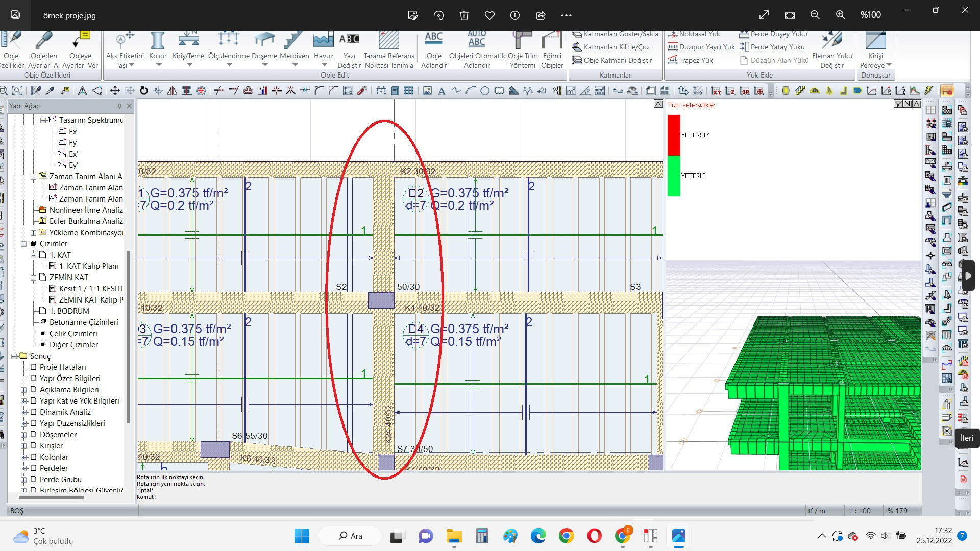The image size is (980, 551).
Task: Run Objeleri Otomatik Adlandır tool
Action: pos(477,50)
